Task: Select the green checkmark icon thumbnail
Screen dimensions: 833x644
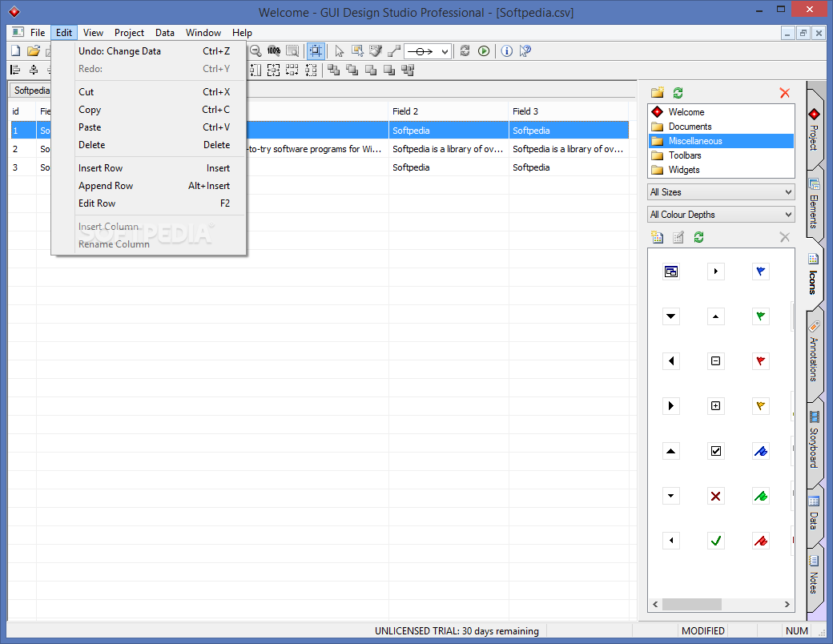Action: (x=715, y=541)
